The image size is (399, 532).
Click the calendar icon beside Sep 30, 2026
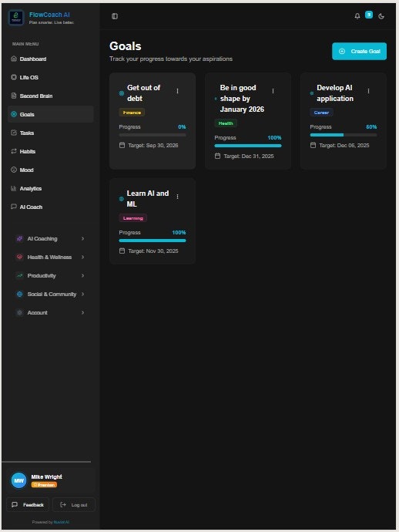click(x=122, y=145)
